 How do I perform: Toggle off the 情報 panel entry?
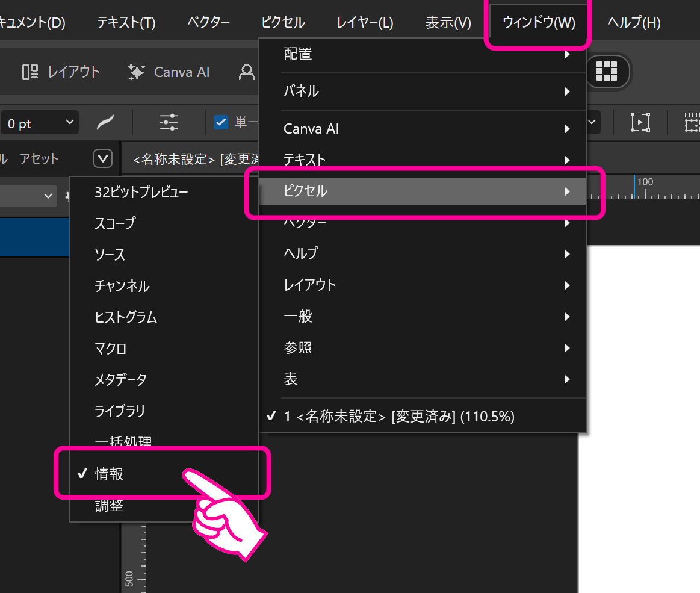(110, 474)
